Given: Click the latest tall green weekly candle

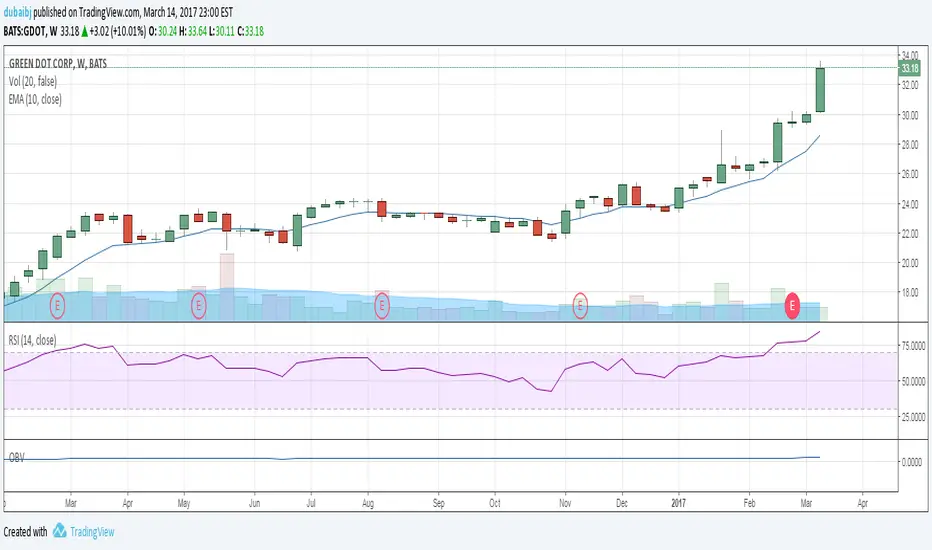Looking at the screenshot, I should (x=820, y=90).
